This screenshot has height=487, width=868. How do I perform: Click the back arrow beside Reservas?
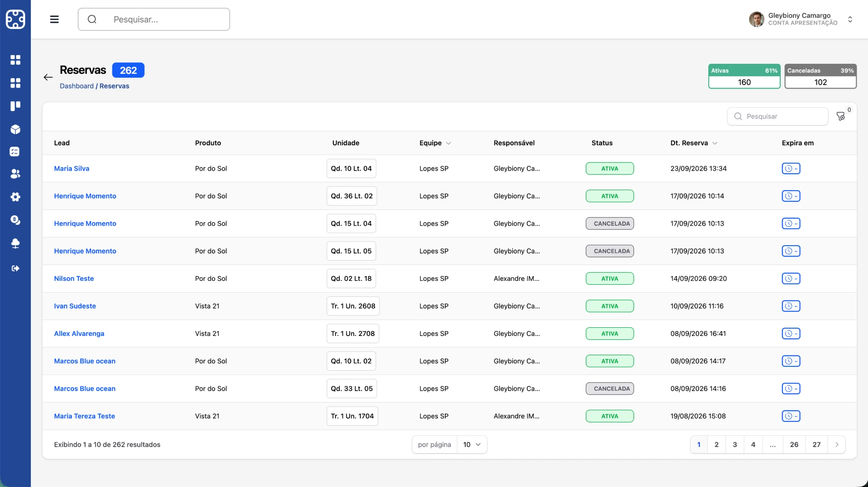48,77
